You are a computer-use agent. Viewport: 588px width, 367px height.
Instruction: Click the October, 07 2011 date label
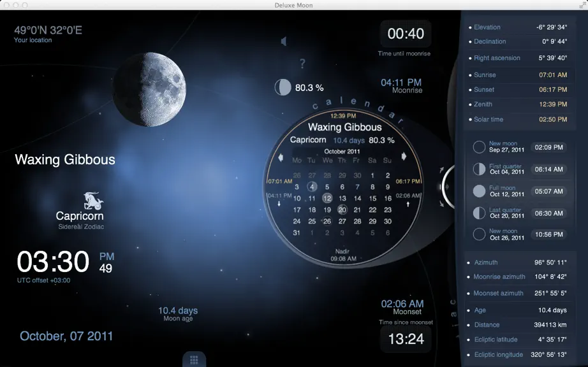click(x=66, y=336)
